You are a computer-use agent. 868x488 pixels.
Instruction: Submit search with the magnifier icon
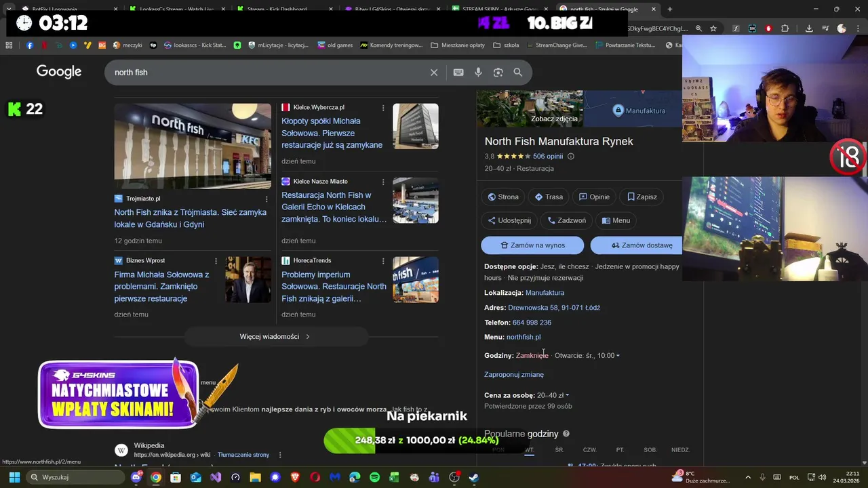[517, 73]
